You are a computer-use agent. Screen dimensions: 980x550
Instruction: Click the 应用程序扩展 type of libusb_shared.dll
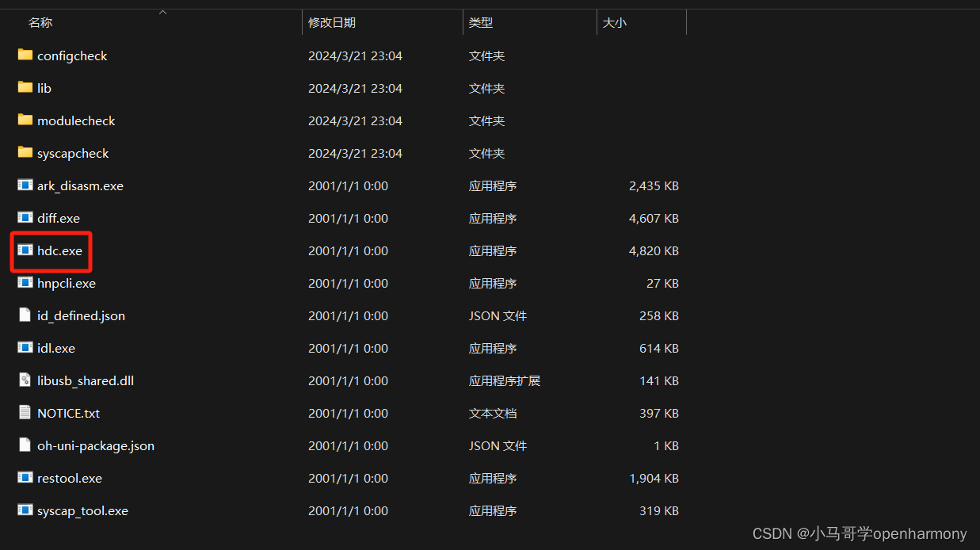point(505,381)
